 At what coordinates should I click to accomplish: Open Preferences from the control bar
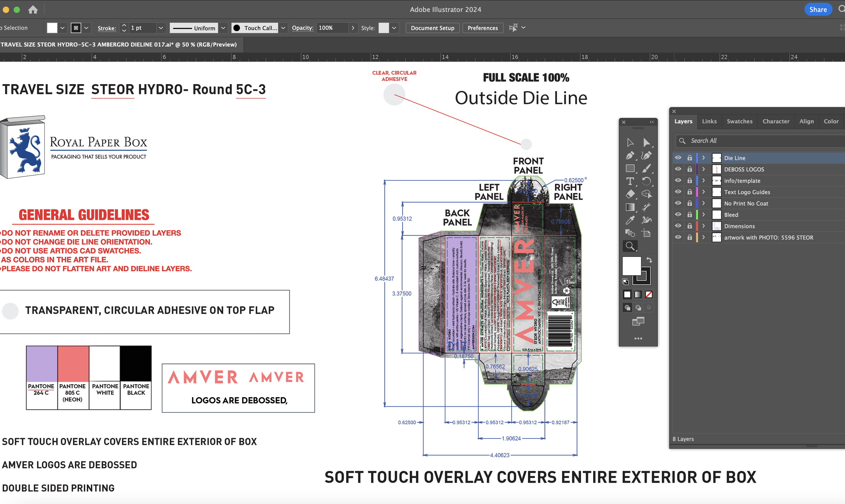(x=482, y=28)
